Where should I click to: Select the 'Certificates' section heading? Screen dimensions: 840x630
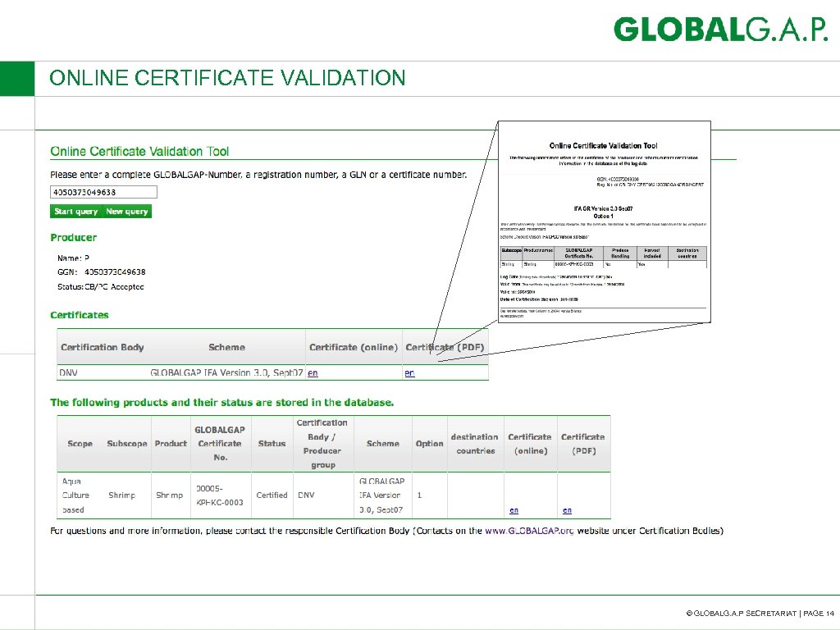[x=80, y=315]
